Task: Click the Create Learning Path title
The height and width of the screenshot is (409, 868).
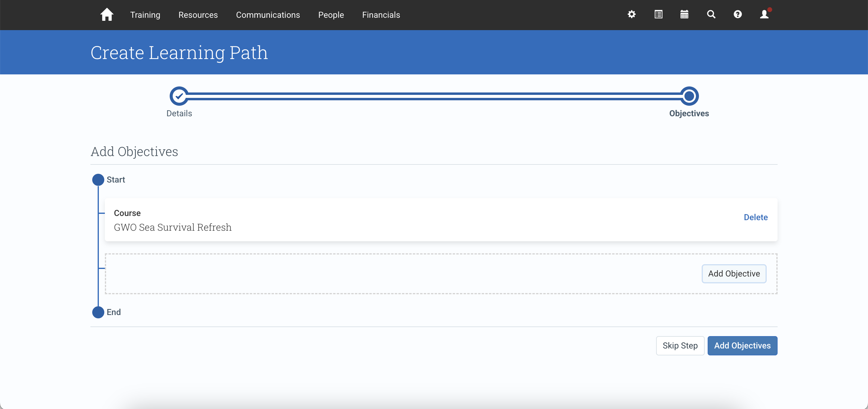Action: [179, 53]
